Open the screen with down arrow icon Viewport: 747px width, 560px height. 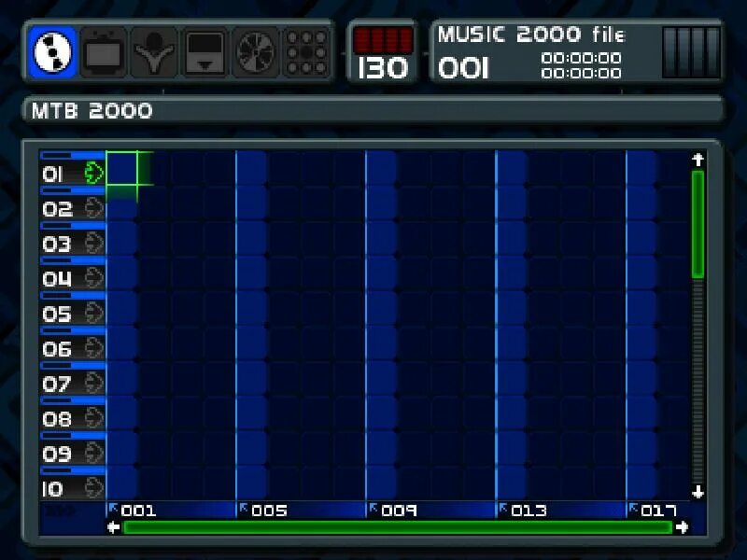(x=204, y=52)
